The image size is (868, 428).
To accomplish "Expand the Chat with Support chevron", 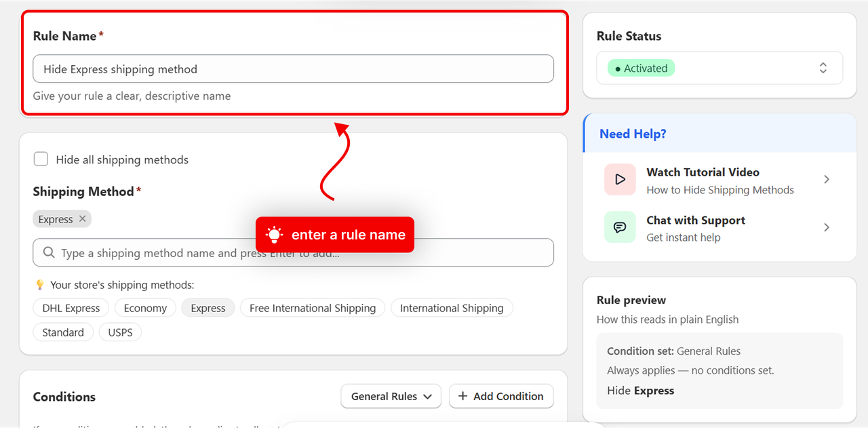I will tap(827, 228).
